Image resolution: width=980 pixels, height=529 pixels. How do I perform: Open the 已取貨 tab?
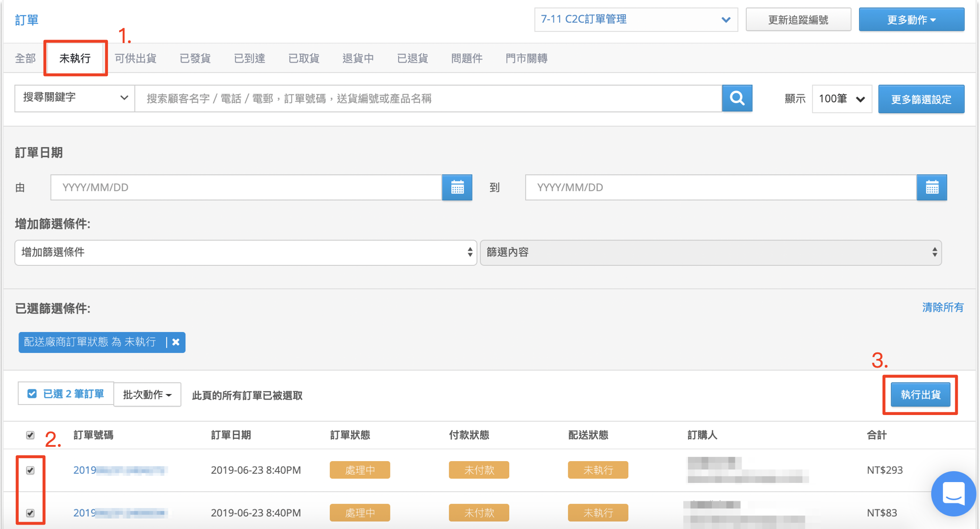coord(304,58)
